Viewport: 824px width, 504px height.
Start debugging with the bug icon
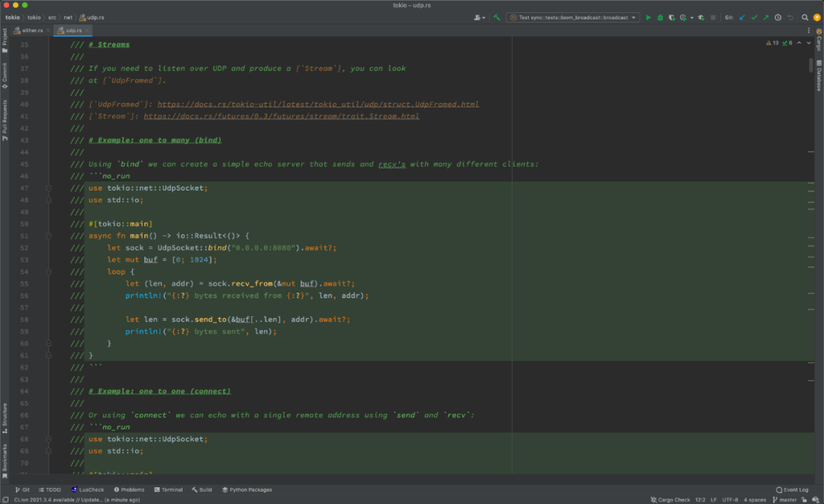click(660, 18)
